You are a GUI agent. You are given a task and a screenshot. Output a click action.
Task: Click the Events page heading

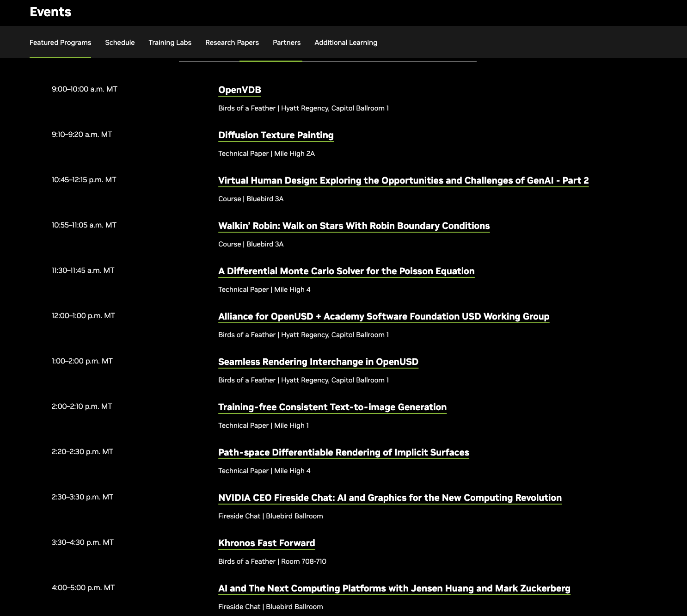50,12
